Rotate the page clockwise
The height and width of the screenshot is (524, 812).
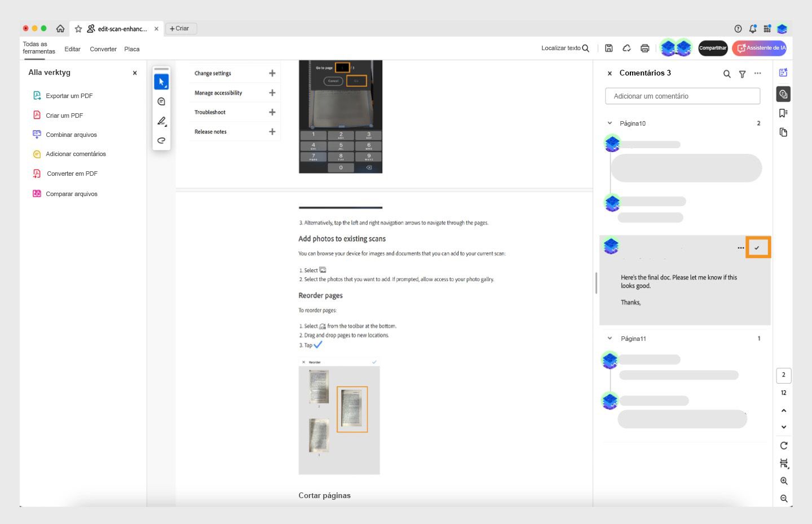tap(784, 445)
